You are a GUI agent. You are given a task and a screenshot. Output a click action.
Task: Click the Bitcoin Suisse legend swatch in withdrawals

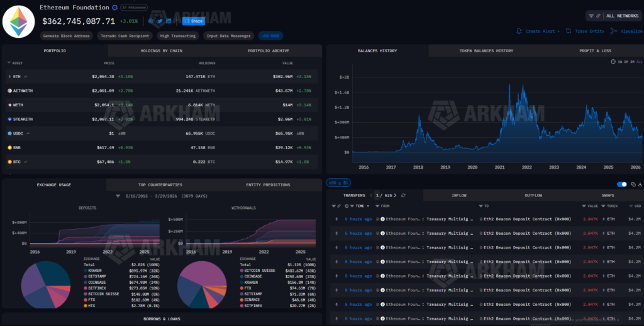coord(241,271)
